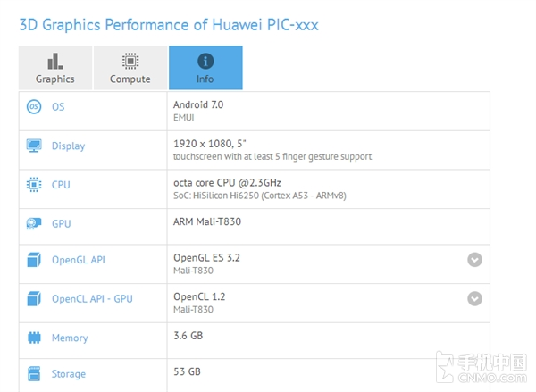Click the OS icon in the first row
The image size is (536, 392).
[34, 107]
